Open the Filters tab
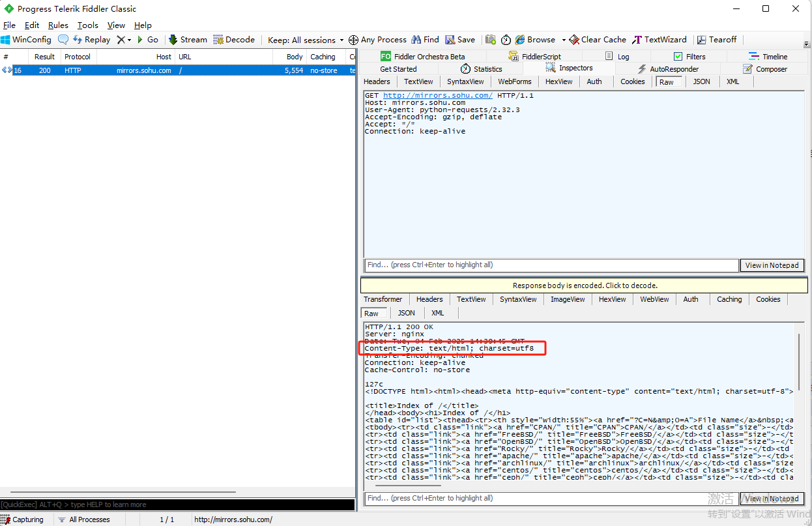Image resolution: width=812 pixels, height=526 pixels. 689,57
